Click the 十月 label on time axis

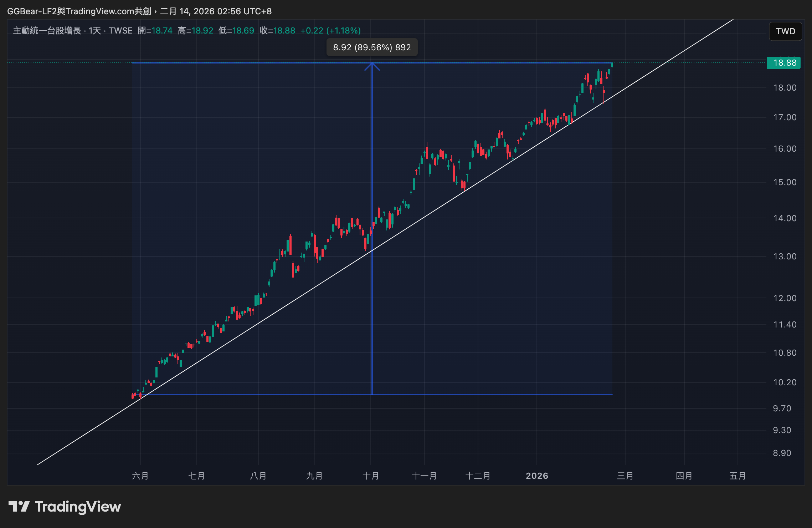371,476
